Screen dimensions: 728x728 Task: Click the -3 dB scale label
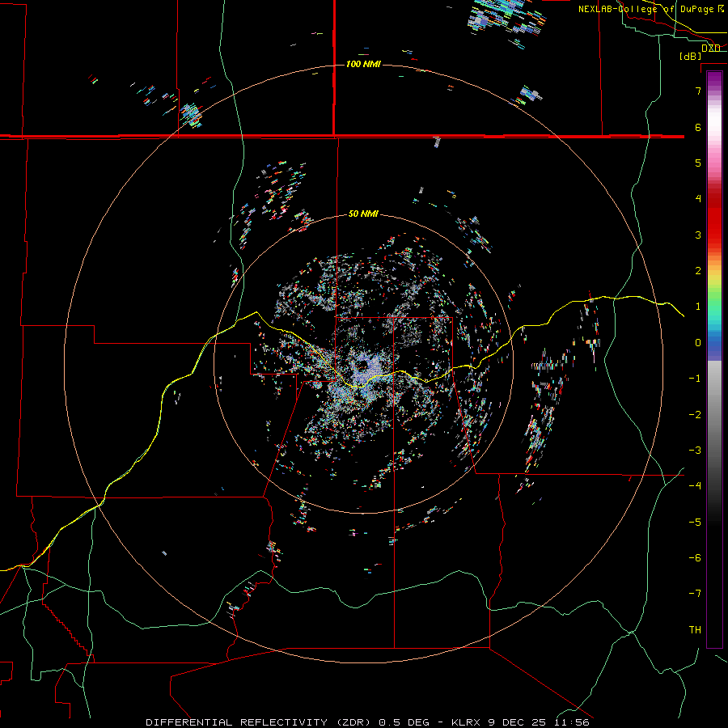[x=695, y=451]
